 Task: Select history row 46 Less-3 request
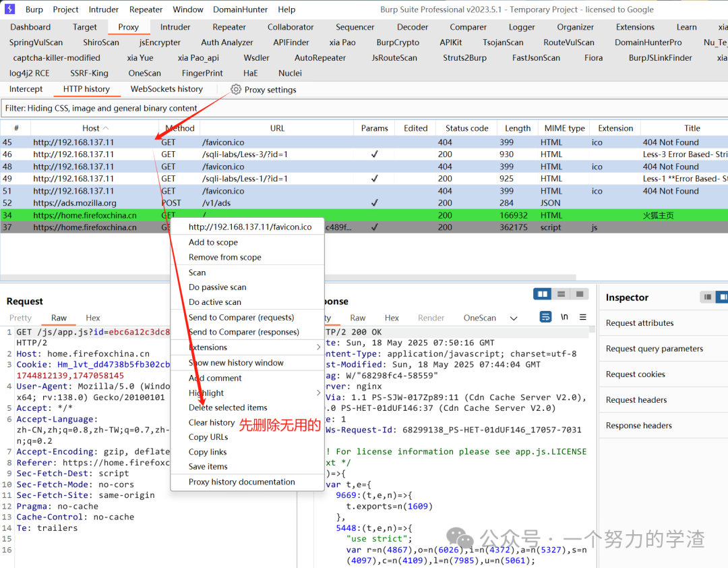pos(364,154)
